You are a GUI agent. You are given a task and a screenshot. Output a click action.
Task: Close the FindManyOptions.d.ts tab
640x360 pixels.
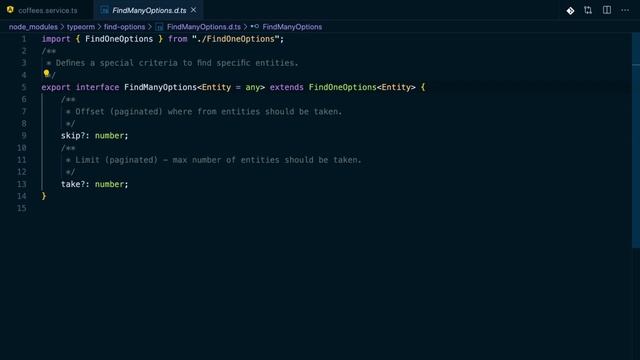[x=193, y=10]
